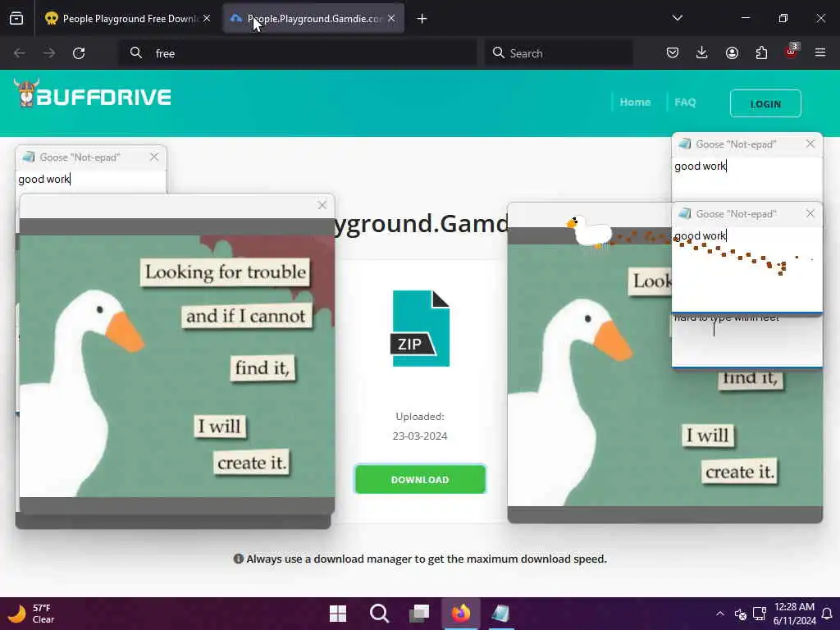Open the Home link in BuffDrive header

coord(636,103)
